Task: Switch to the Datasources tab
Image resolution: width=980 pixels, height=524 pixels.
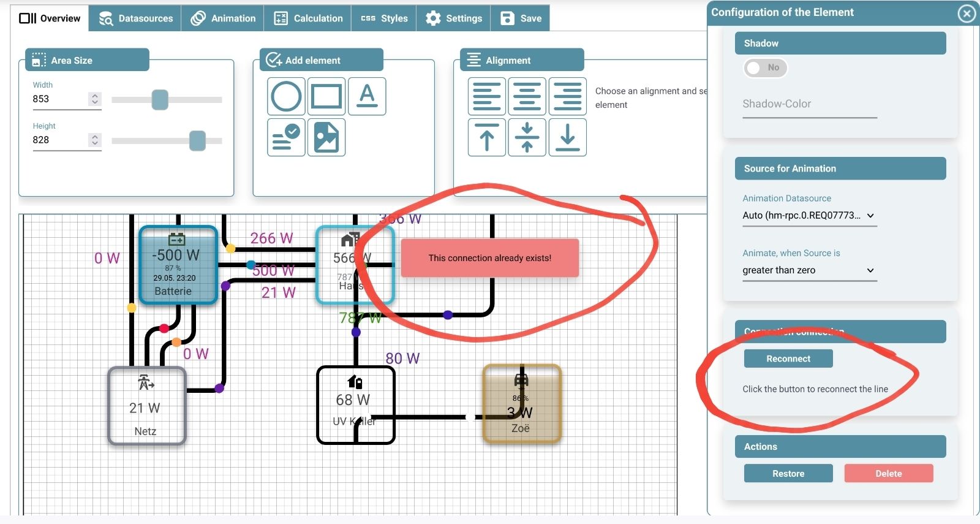Action: pyautogui.click(x=135, y=18)
